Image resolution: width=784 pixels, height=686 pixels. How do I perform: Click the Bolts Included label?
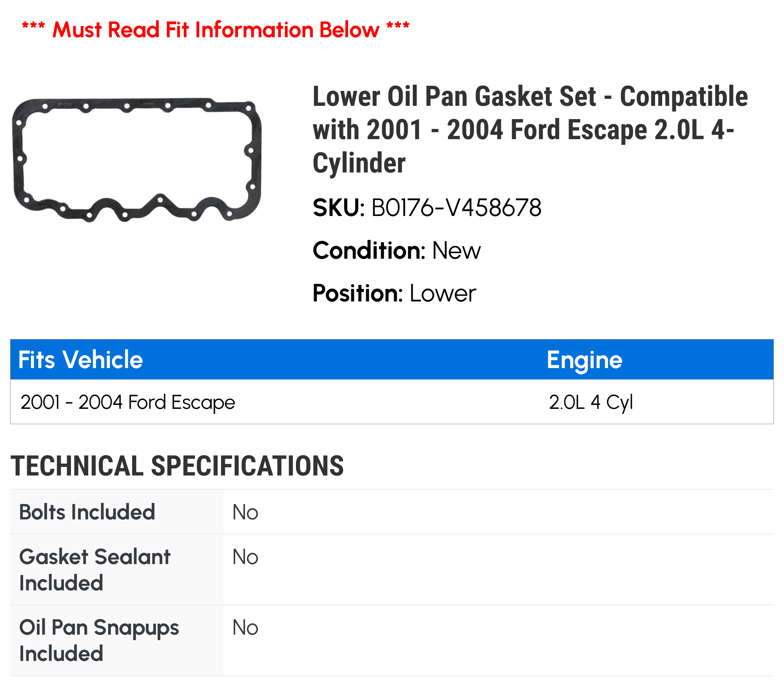(87, 512)
